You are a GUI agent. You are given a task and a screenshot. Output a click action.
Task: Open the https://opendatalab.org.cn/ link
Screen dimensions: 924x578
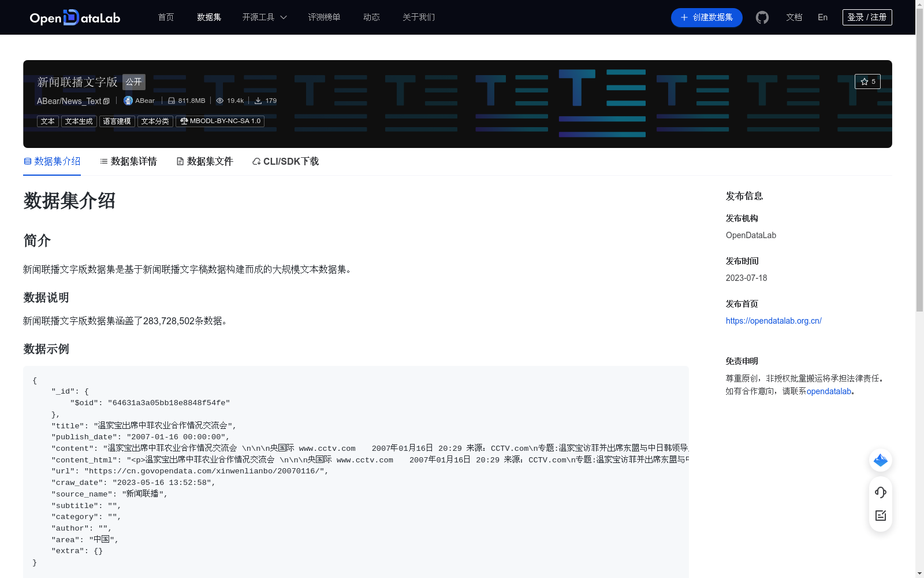(774, 321)
